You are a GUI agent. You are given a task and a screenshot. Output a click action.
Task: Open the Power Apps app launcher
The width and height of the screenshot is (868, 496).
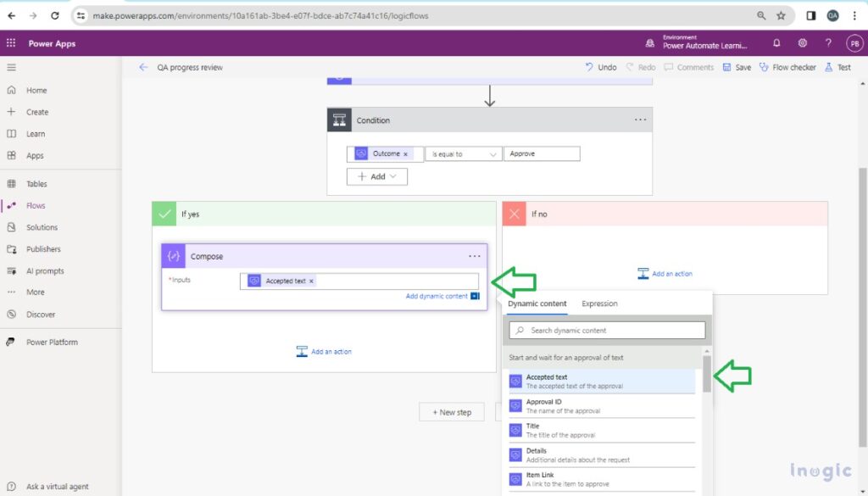[10, 43]
